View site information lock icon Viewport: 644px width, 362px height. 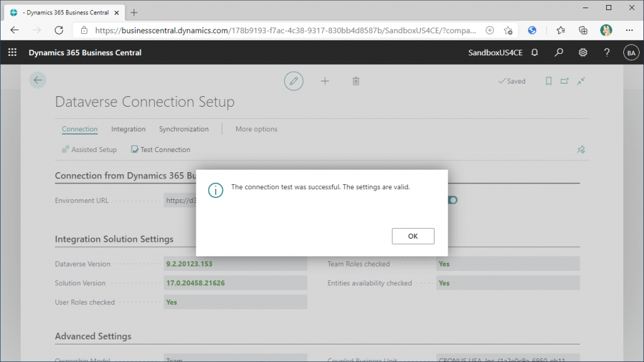[84, 30]
